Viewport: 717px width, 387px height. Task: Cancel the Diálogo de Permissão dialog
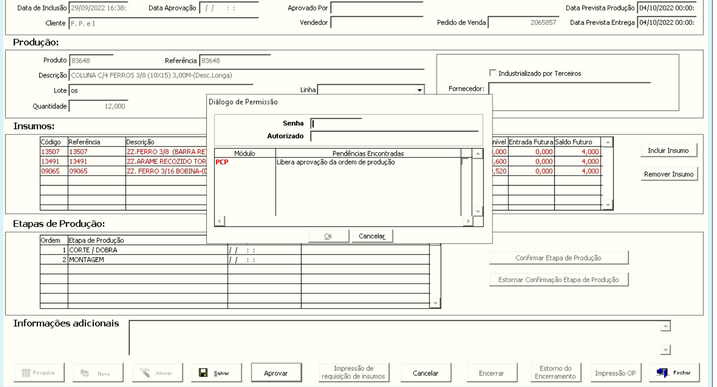tap(372, 236)
